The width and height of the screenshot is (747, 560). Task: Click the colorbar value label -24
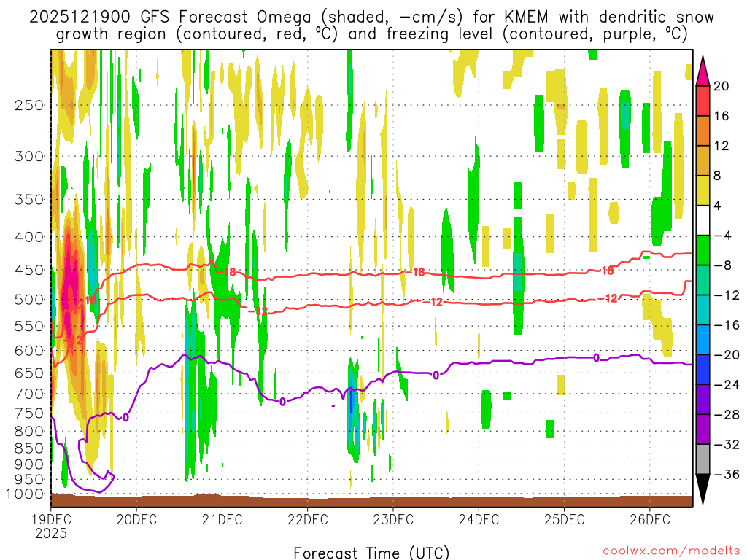(727, 385)
